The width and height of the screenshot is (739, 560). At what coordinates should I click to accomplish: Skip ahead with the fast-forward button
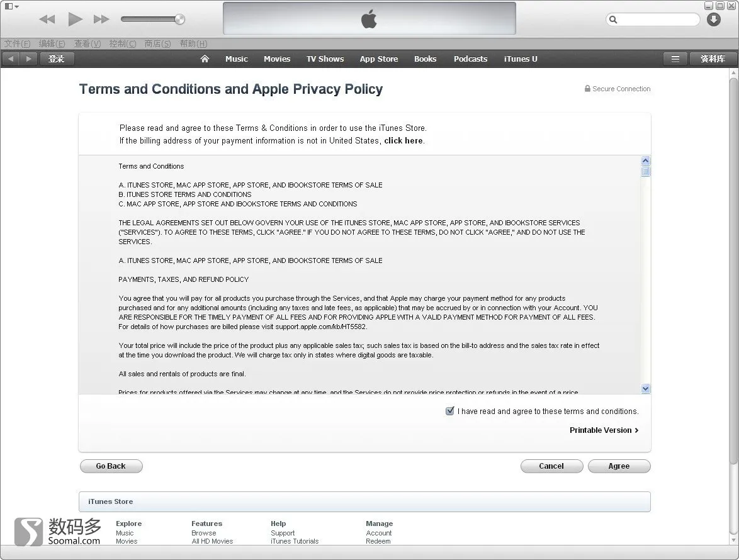point(101,20)
